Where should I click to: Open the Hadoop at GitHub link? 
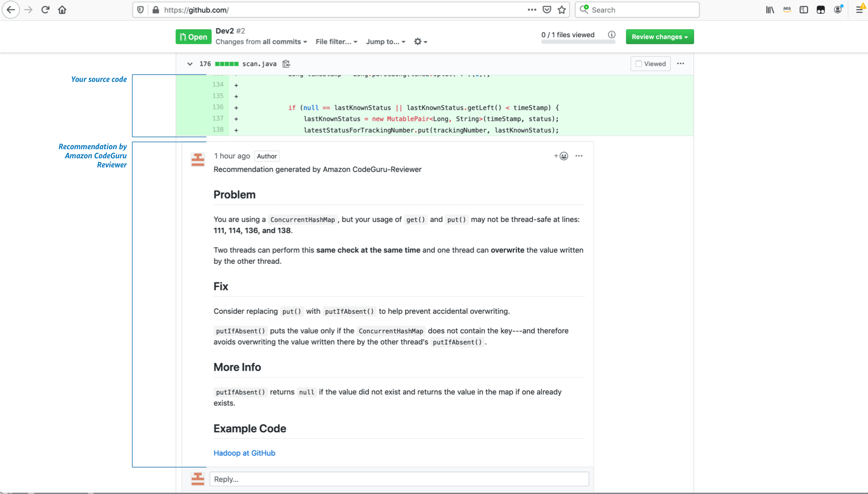coord(244,453)
